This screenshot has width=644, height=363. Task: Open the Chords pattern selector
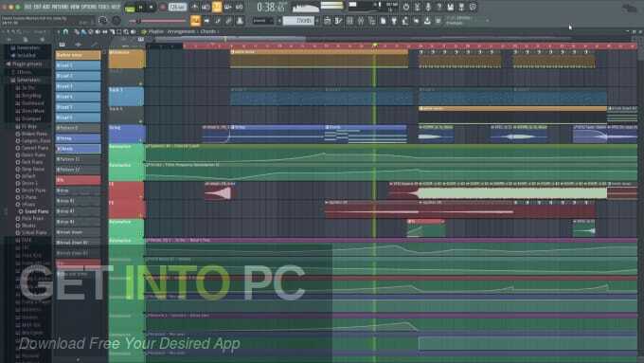tap(298, 21)
